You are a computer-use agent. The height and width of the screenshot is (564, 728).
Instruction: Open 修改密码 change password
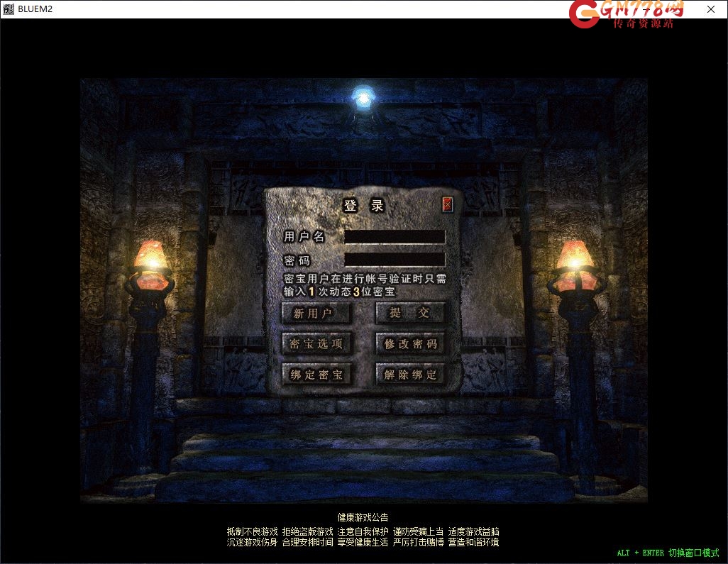pyautogui.click(x=410, y=344)
